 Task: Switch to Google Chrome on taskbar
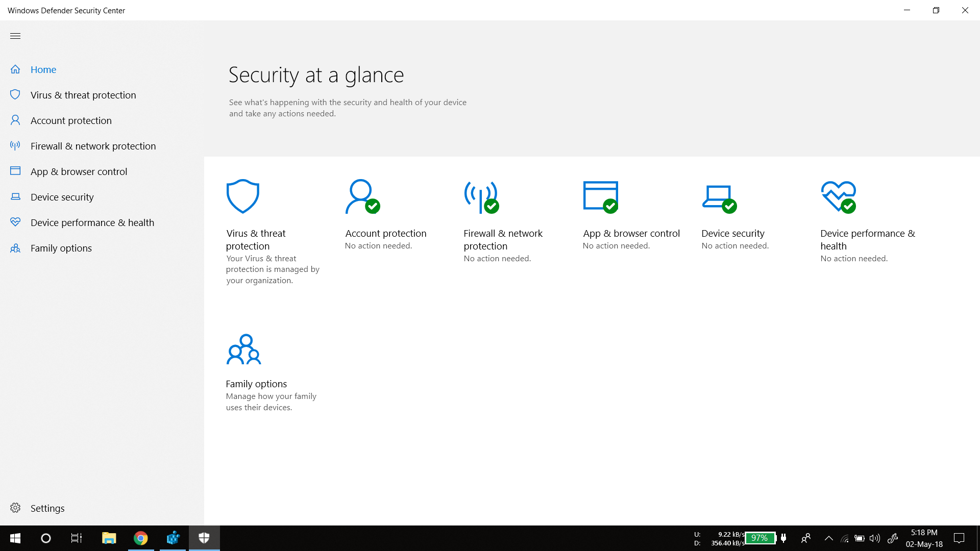coord(141,538)
